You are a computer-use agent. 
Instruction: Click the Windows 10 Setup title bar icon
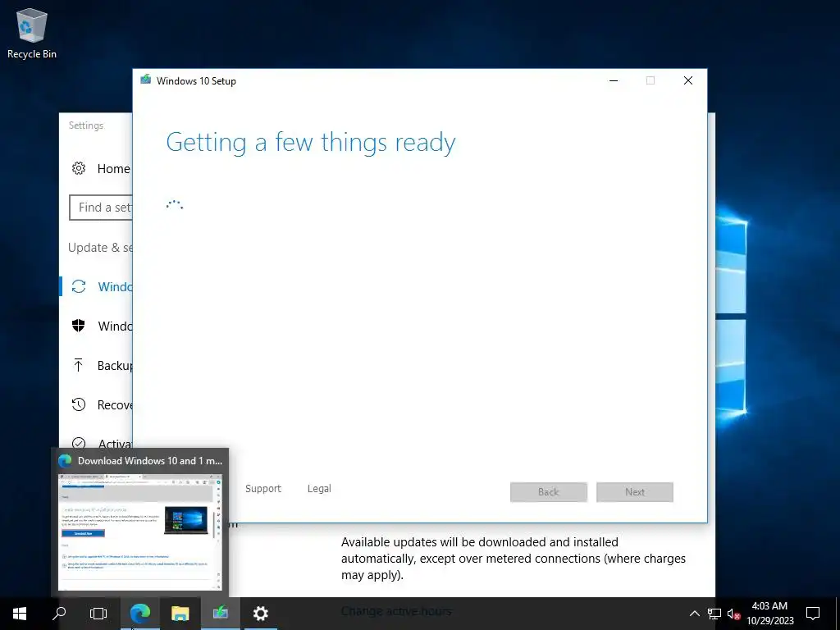pyautogui.click(x=146, y=80)
